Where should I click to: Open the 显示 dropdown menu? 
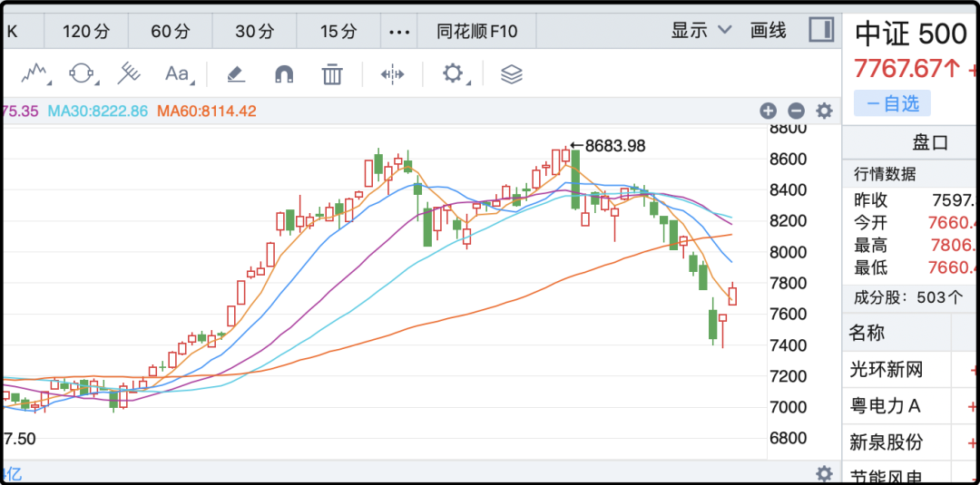pyautogui.click(x=701, y=30)
